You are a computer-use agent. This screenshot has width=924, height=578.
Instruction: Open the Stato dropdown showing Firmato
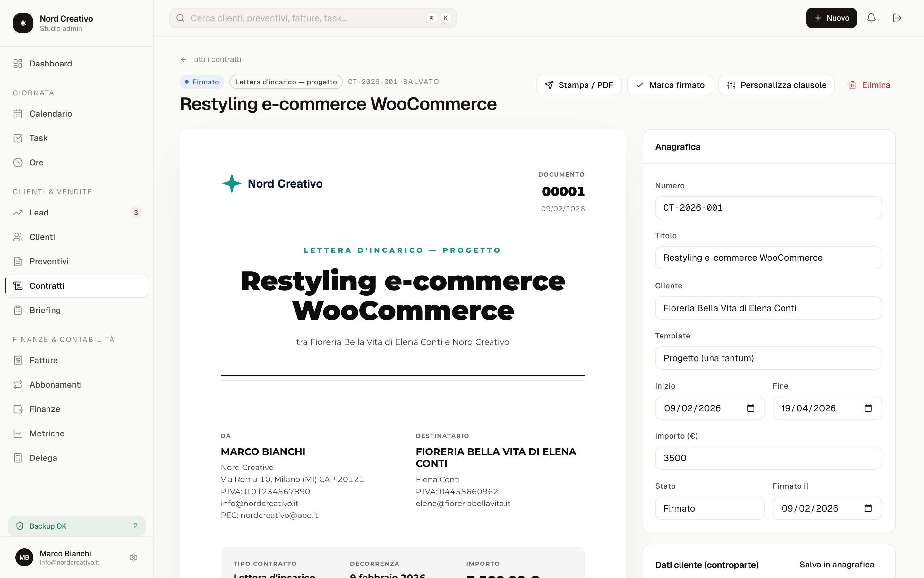[x=709, y=508]
